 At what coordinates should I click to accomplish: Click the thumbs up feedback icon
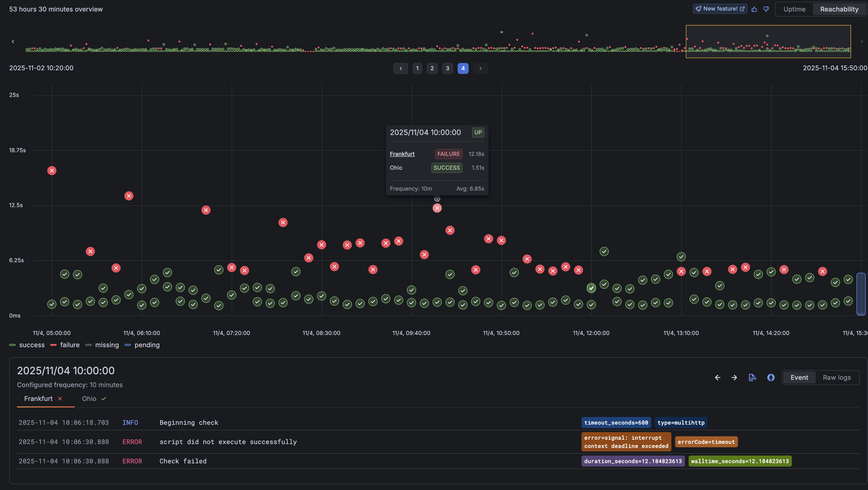click(x=754, y=9)
